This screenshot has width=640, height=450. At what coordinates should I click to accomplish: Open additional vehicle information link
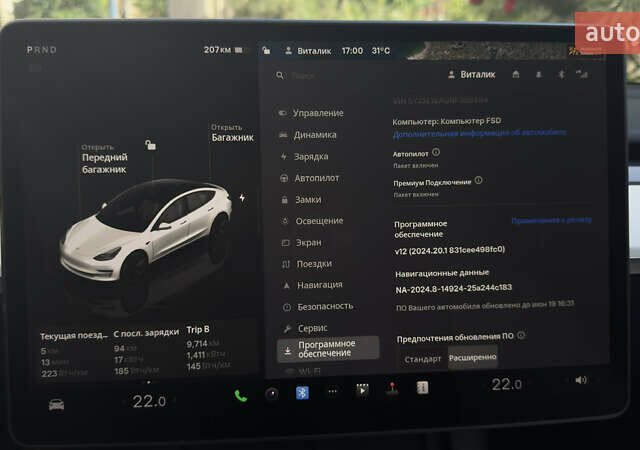480,133
